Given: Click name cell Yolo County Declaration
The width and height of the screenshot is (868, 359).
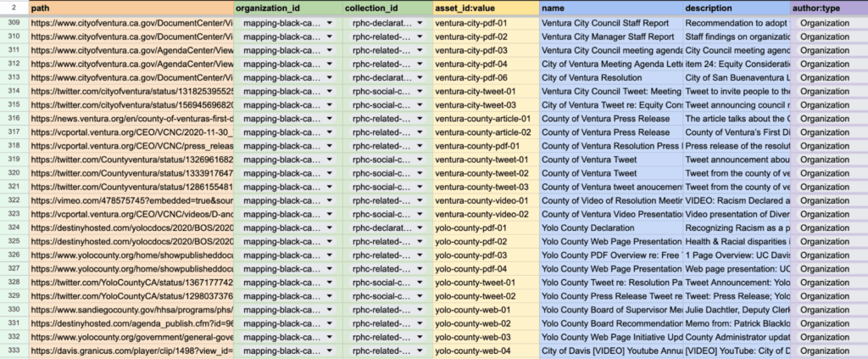Looking at the screenshot, I should pyautogui.click(x=611, y=227).
